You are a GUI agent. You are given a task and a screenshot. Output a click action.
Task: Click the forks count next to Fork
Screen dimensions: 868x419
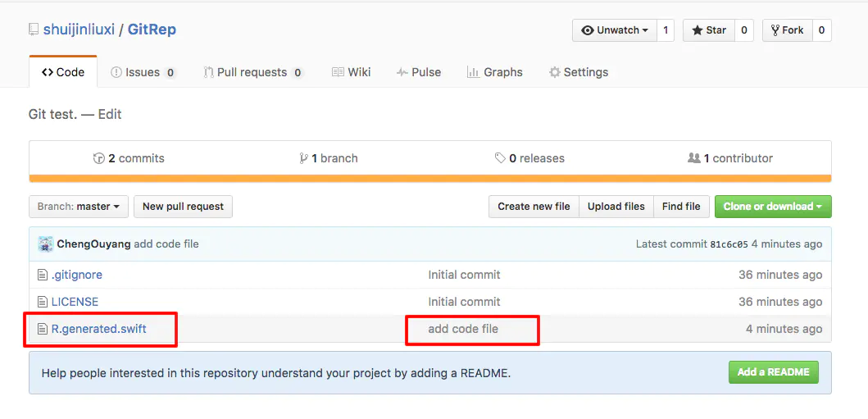click(821, 30)
